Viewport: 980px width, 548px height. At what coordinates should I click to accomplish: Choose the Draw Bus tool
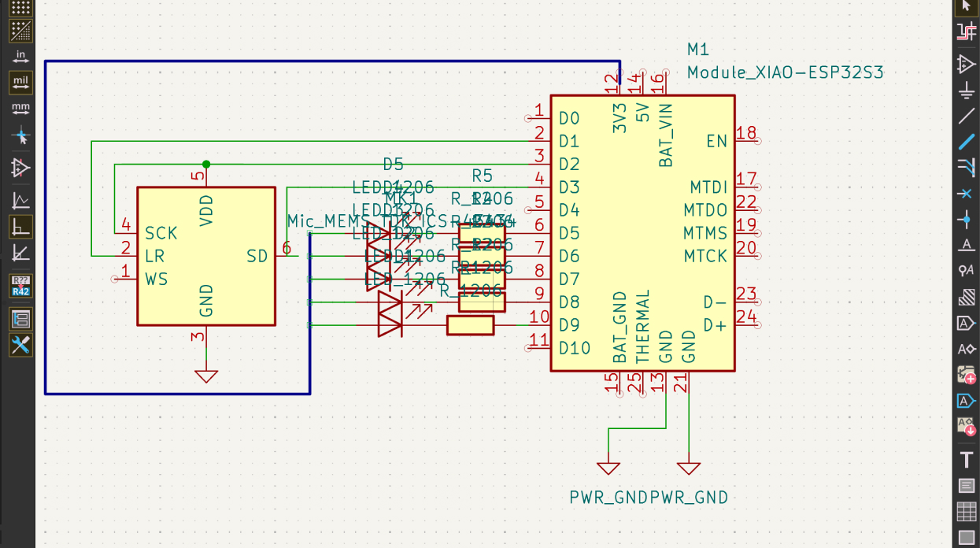(x=967, y=142)
